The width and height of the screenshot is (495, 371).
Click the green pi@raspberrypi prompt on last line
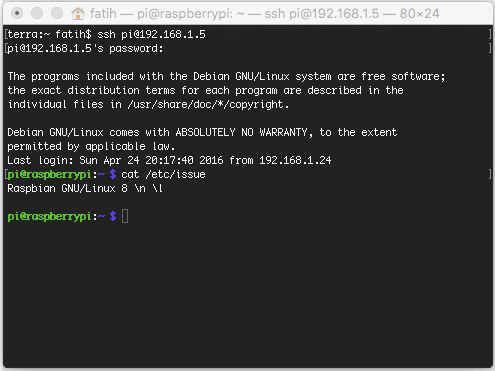(49, 216)
